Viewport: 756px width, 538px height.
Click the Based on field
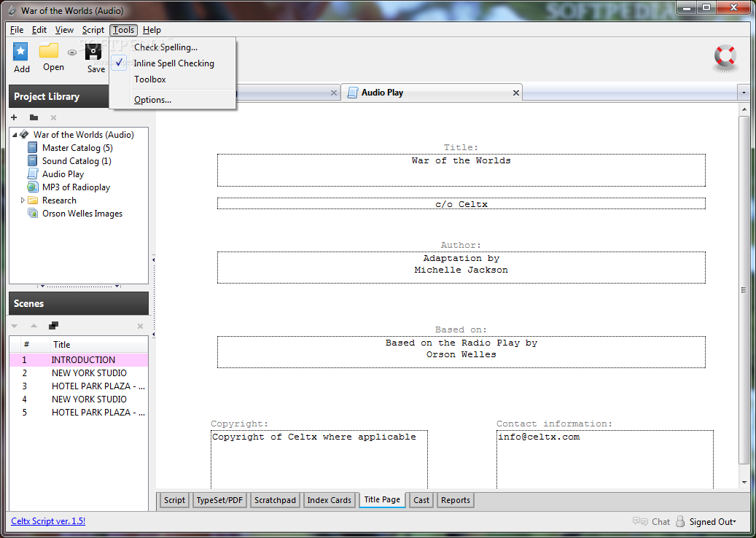[461, 352]
